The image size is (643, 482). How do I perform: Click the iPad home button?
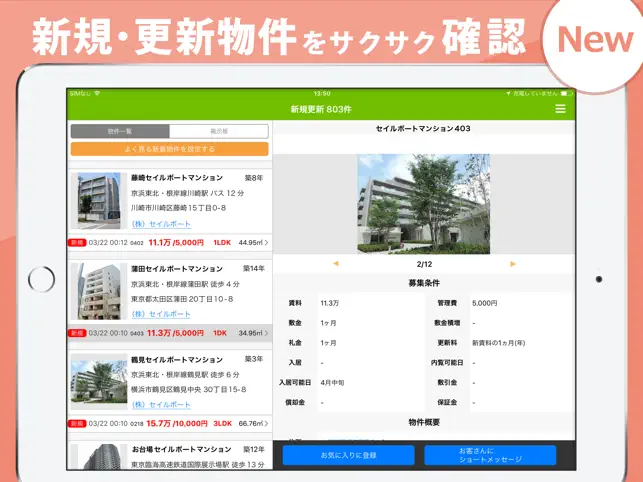point(41,279)
